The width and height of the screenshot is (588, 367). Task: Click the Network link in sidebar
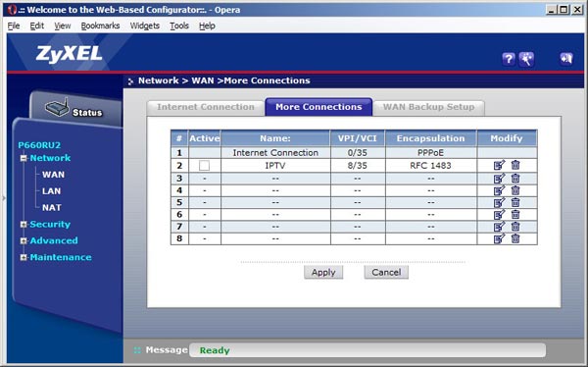50,158
